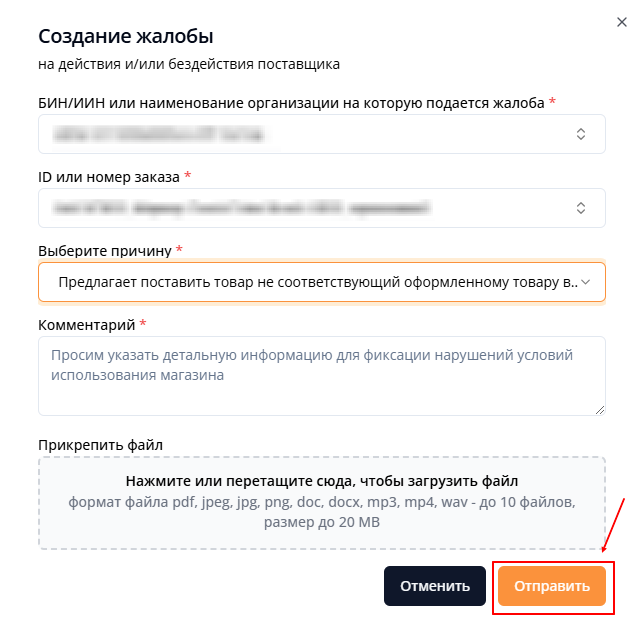644x643 pixels.
Task: Click the Создание жалобы heading
Action: (126, 37)
